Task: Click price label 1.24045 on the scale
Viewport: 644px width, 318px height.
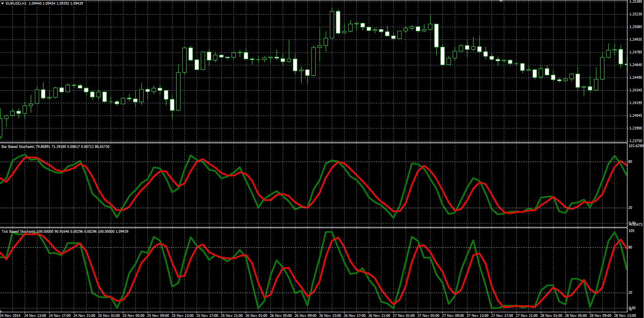Action: (x=636, y=116)
